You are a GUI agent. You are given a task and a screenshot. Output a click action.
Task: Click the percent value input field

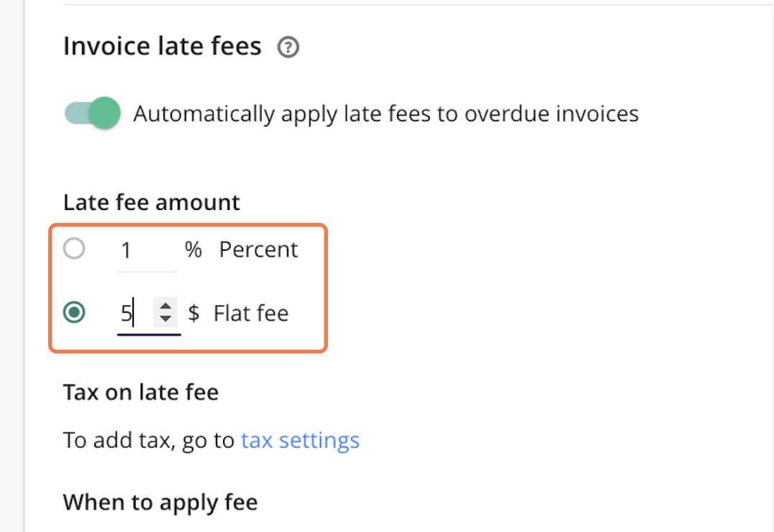pyautogui.click(x=146, y=250)
